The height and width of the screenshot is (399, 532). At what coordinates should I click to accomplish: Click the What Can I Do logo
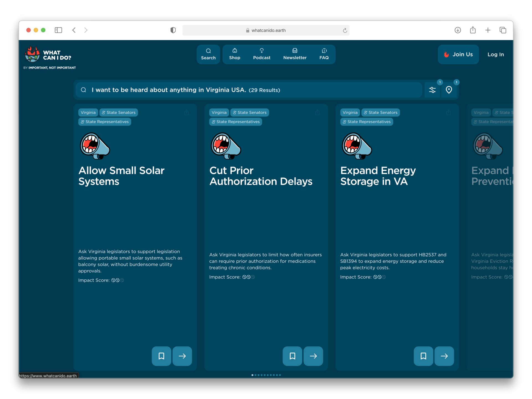tap(48, 55)
